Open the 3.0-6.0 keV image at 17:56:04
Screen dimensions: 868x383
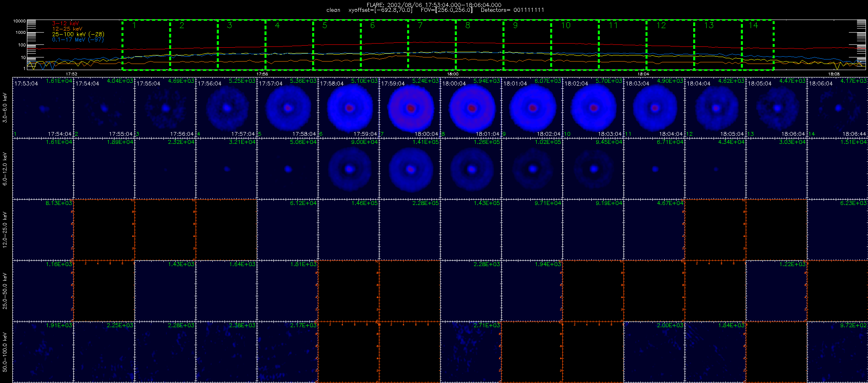click(x=226, y=108)
